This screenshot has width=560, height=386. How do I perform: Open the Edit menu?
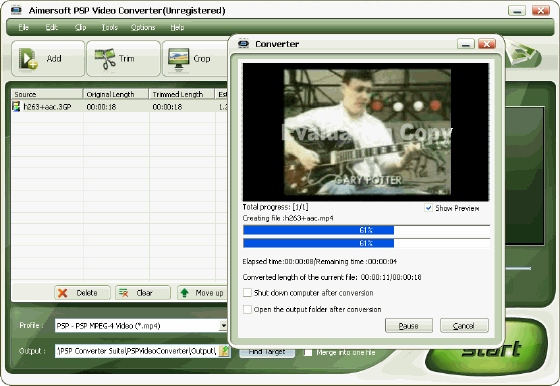tap(51, 27)
